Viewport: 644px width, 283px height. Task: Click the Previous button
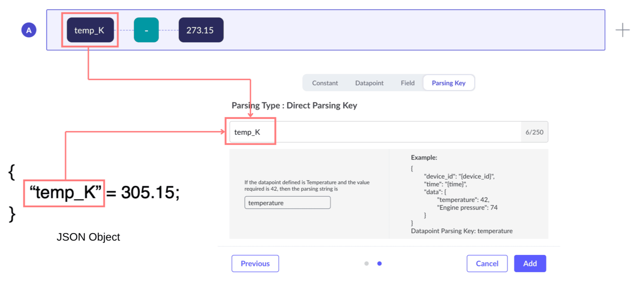255,263
